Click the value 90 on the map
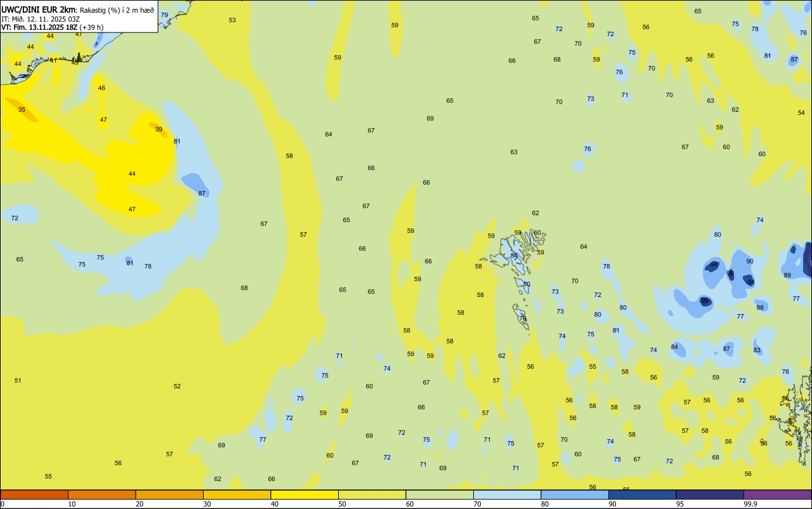The image size is (812, 509). pyautogui.click(x=750, y=261)
